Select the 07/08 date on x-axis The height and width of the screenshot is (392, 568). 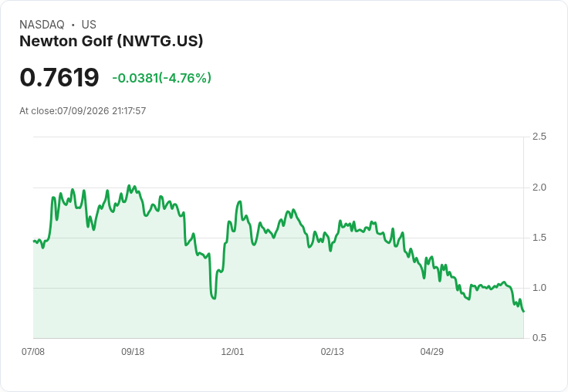tap(33, 351)
